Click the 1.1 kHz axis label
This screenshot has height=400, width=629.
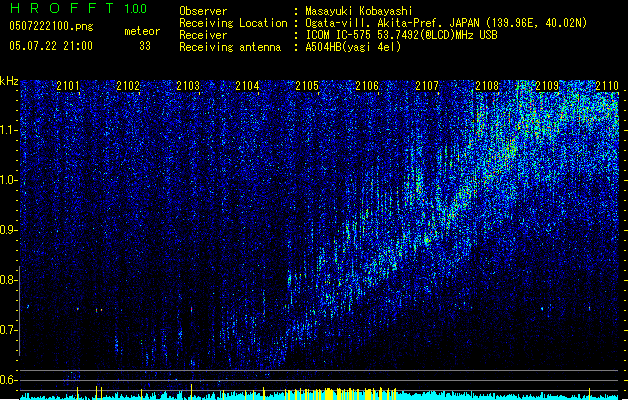9,130
